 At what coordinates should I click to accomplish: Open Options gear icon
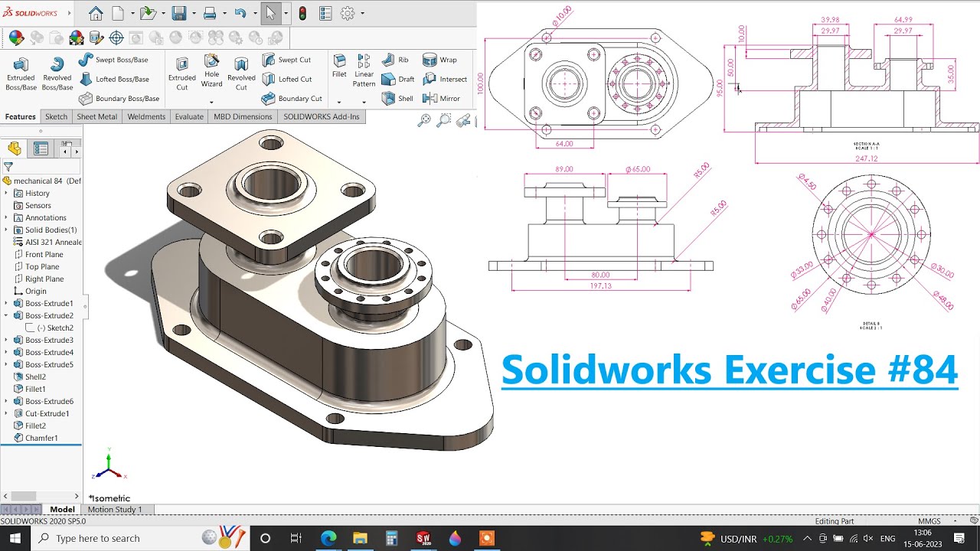[348, 13]
